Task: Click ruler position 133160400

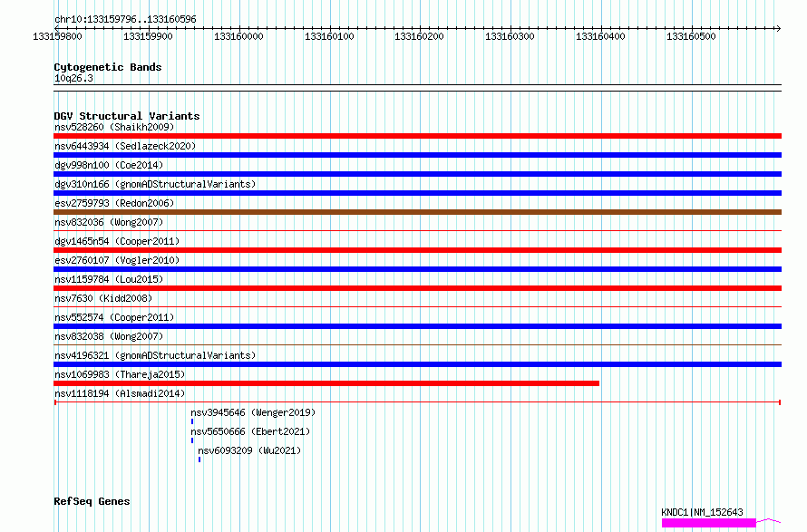Action: [600, 36]
